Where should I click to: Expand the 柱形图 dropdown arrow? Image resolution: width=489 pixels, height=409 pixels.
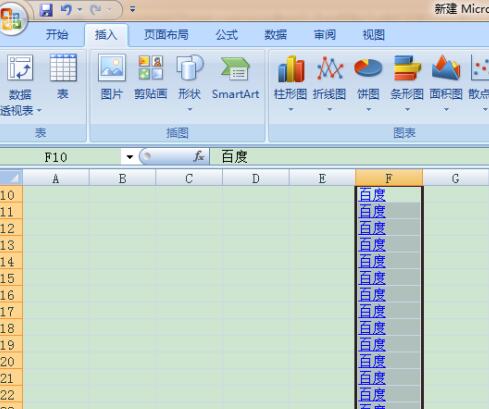click(291, 109)
